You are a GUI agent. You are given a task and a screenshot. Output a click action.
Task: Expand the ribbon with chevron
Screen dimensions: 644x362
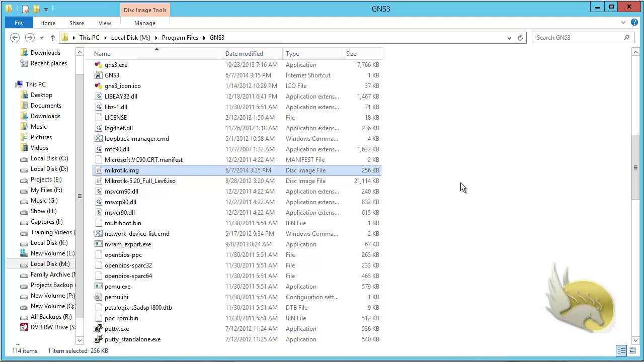(x=623, y=23)
